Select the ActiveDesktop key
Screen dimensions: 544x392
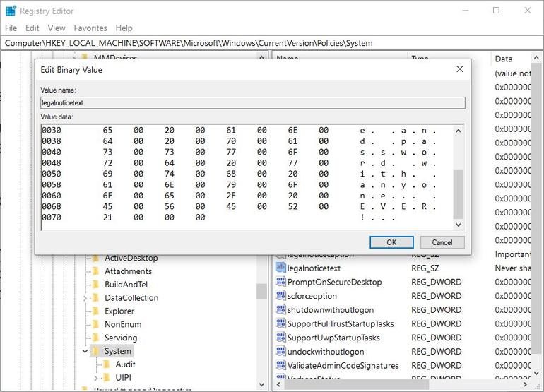pyautogui.click(x=131, y=258)
